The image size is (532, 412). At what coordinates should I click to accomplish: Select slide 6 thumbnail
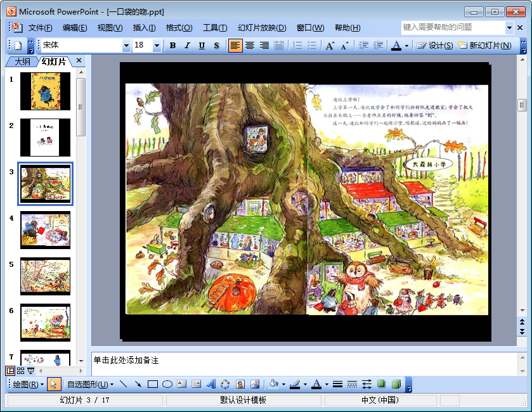[45, 323]
